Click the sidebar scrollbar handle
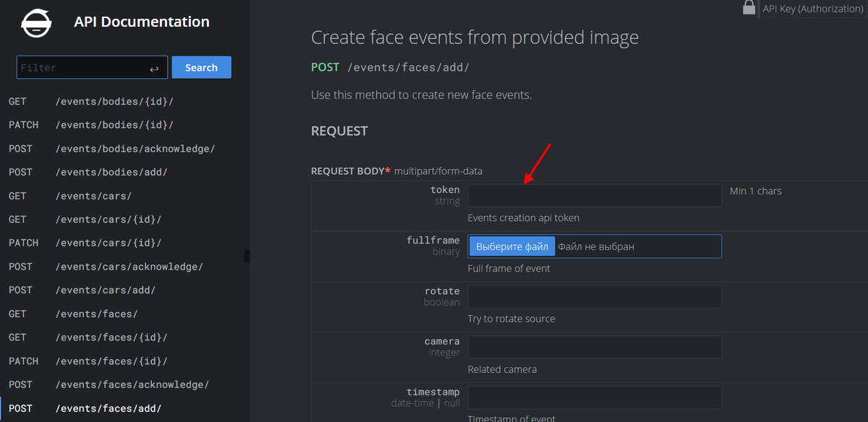 247,256
